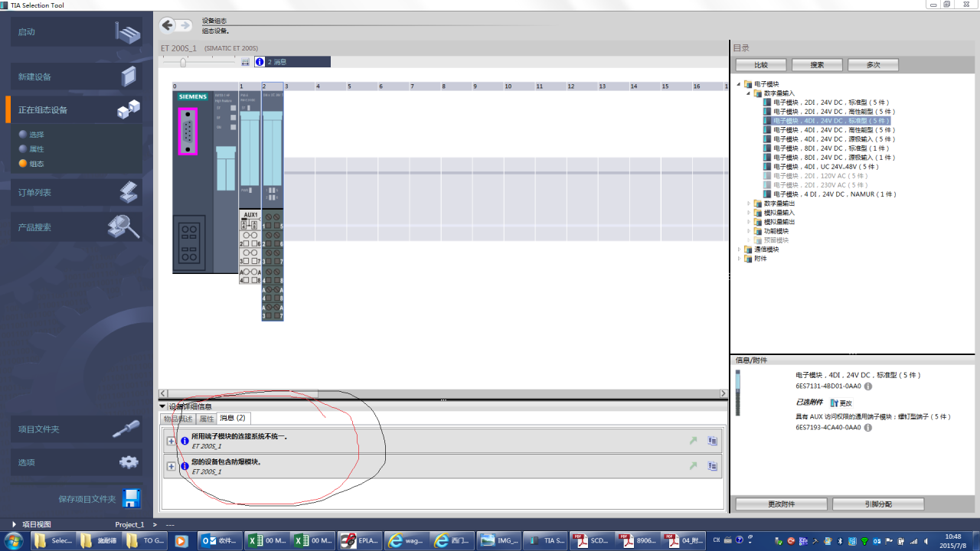980x551 pixels.
Task: Select the 选择 step
Action: pyautogui.click(x=37, y=135)
